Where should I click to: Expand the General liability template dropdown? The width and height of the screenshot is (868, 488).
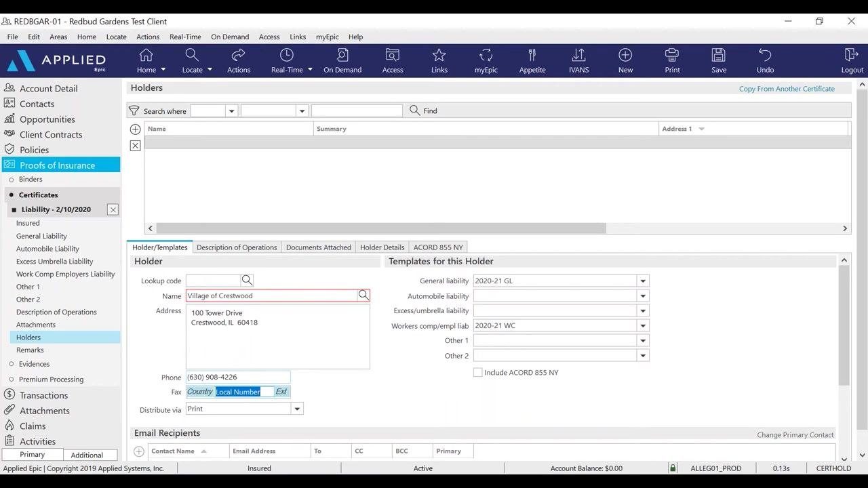pos(643,281)
